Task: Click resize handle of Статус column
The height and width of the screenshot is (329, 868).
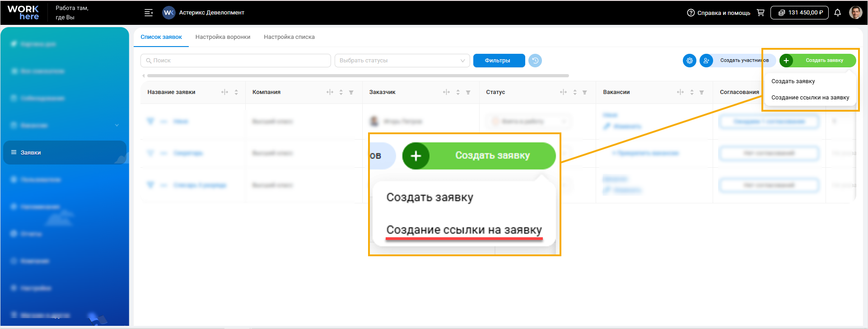Action: pos(563,92)
